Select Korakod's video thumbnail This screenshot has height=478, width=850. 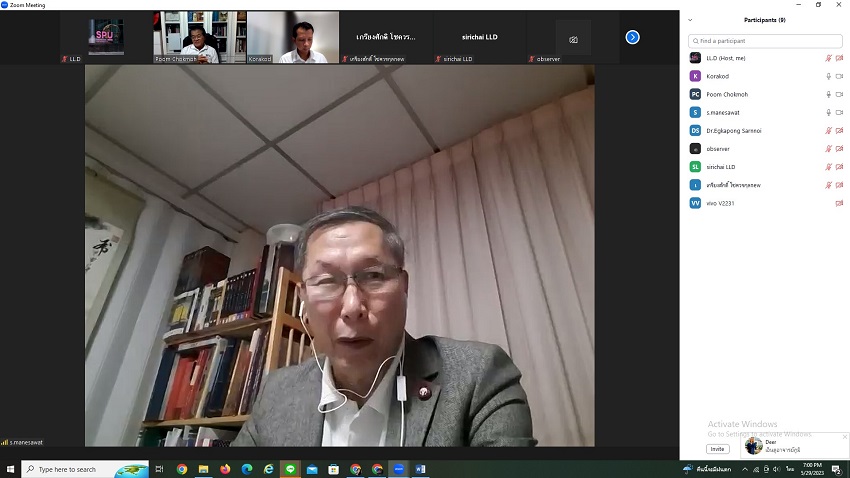(x=293, y=37)
